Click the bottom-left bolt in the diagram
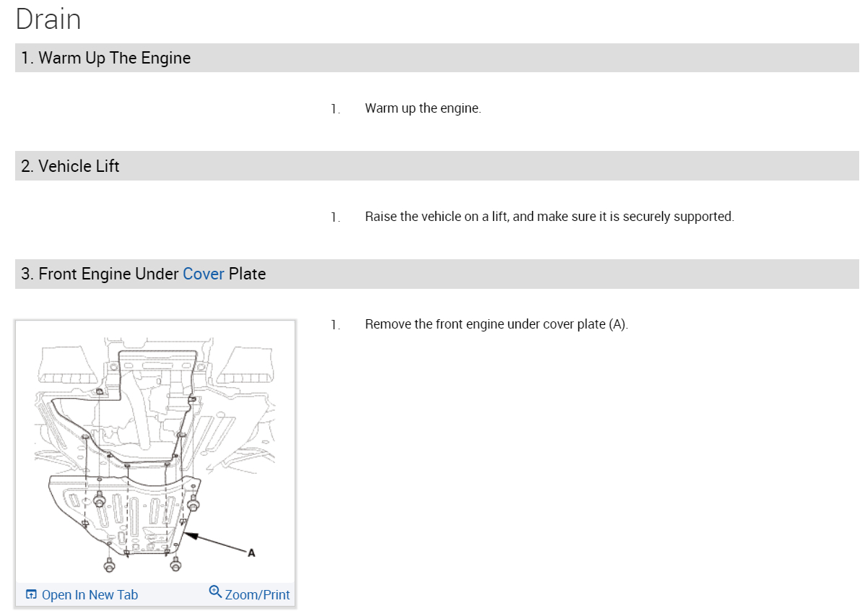 [x=109, y=564]
